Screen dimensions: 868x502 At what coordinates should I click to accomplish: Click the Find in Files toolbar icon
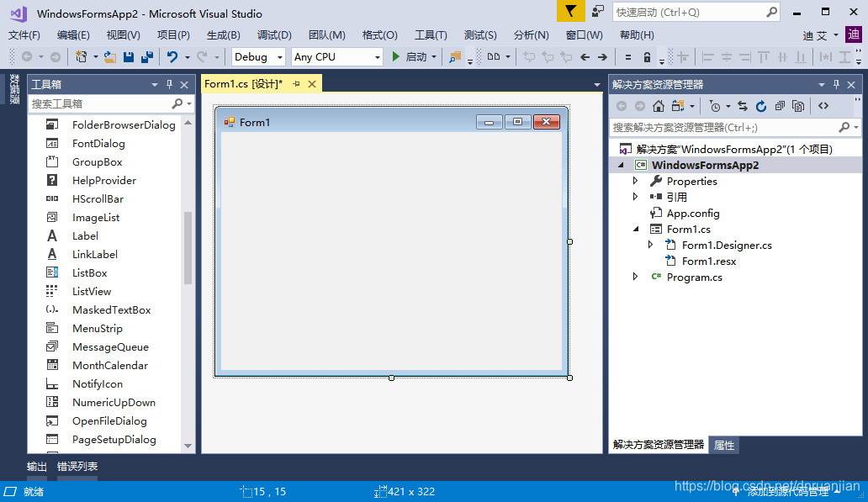(455, 57)
